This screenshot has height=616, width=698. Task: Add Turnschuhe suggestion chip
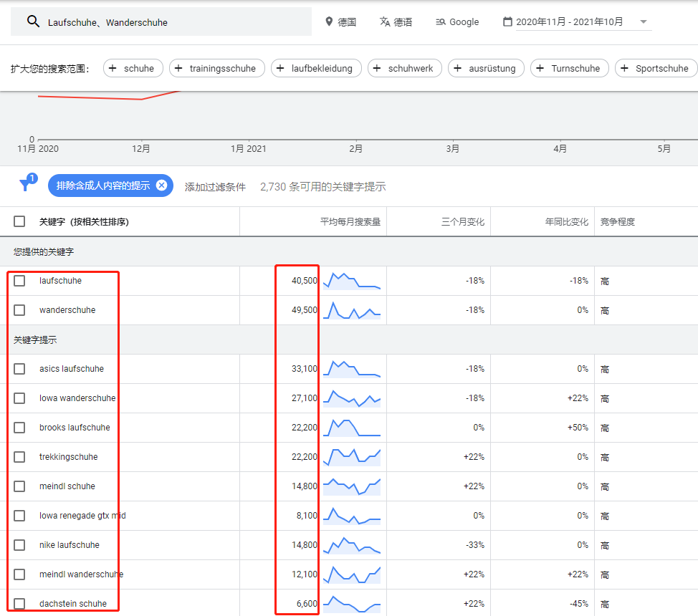569,68
